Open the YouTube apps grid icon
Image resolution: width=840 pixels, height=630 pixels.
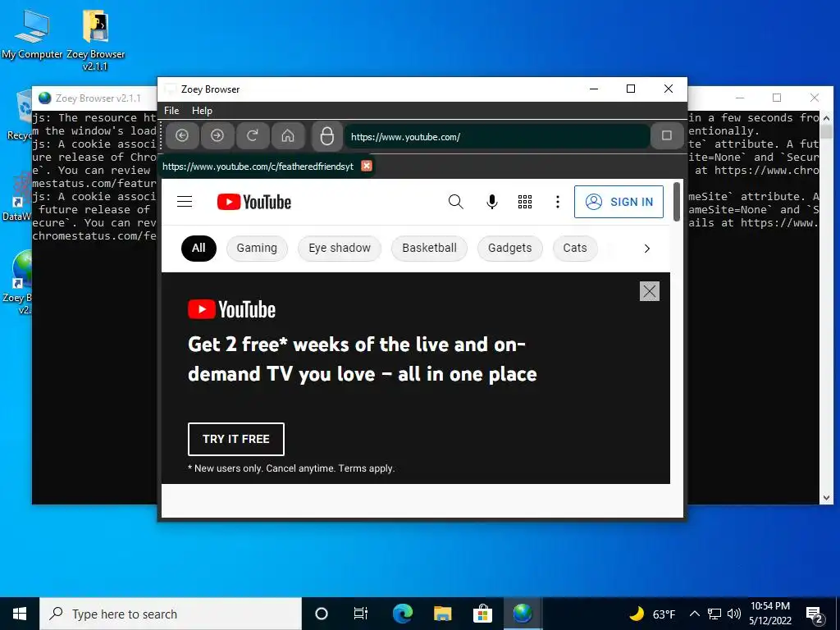[525, 202]
